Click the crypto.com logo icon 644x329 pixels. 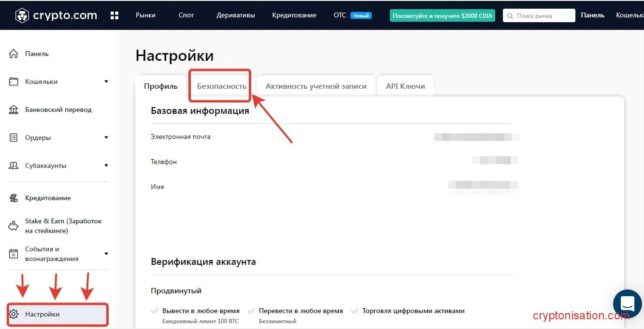pos(22,15)
